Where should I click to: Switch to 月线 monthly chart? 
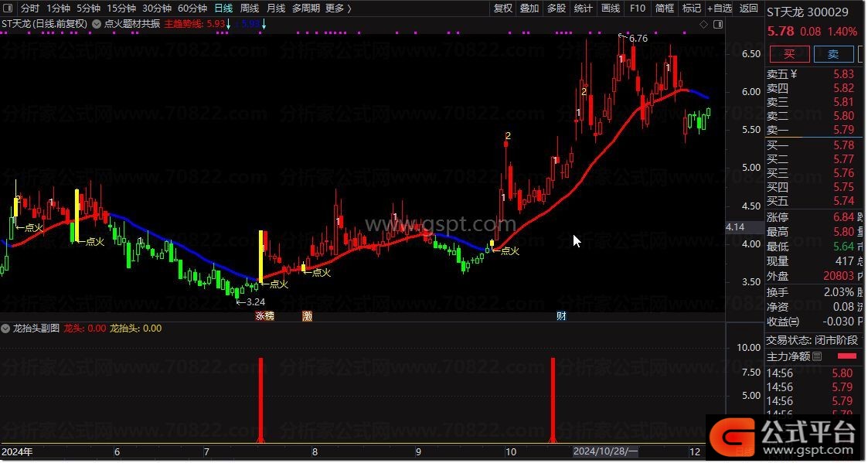[276, 9]
